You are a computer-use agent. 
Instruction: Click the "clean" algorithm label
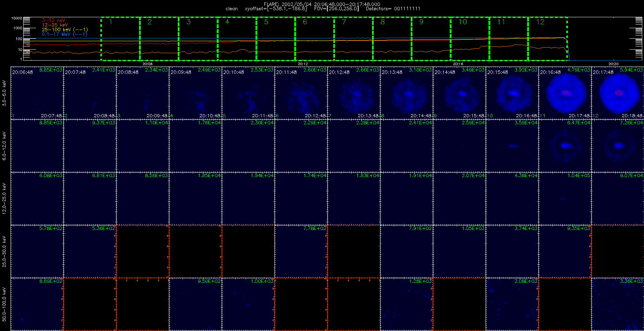232,9
